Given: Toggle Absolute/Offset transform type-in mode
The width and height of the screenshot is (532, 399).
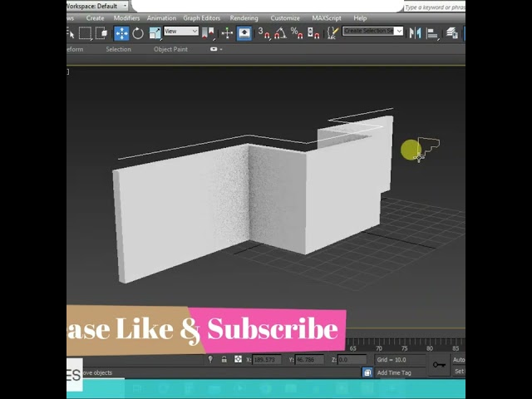Looking at the screenshot, I should click(239, 359).
